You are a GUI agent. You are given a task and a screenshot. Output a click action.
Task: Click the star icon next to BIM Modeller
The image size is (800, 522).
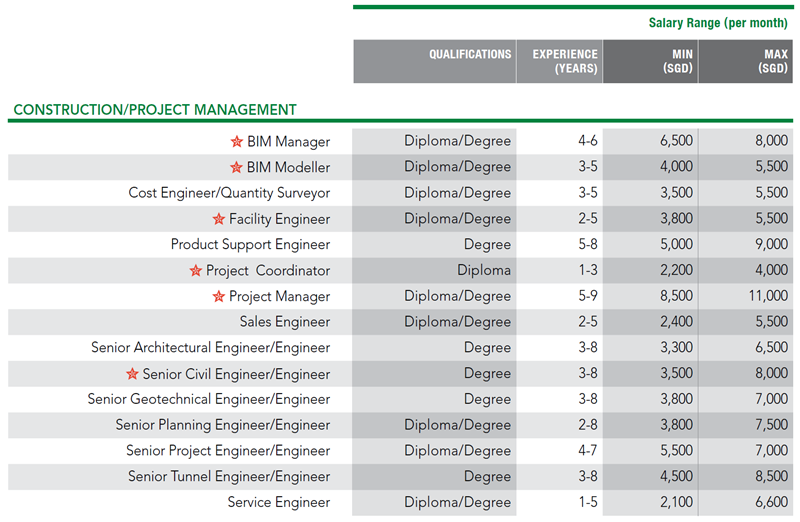tap(237, 168)
